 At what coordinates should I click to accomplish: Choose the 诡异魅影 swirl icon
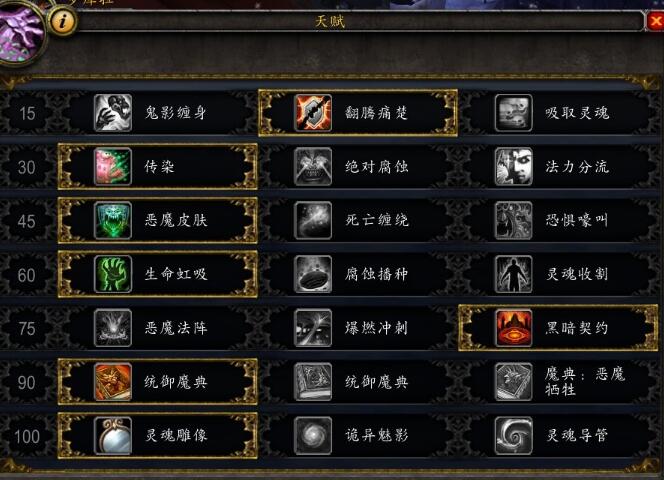[313, 436]
